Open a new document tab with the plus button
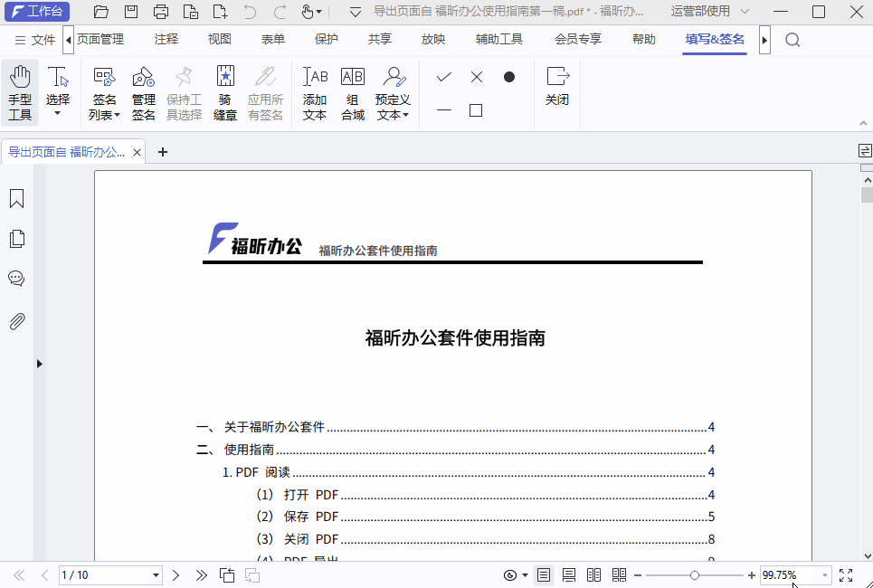This screenshot has height=588, width=873. [163, 152]
